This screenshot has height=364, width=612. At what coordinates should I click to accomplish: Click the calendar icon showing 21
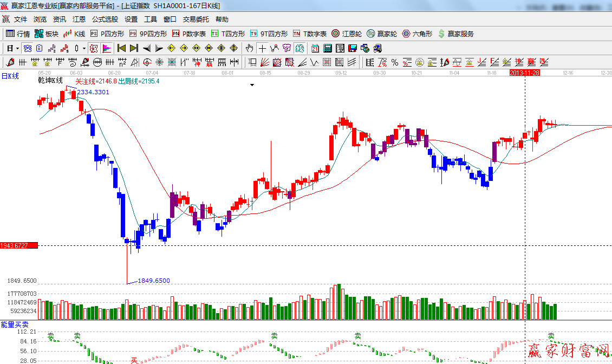pos(315,48)
